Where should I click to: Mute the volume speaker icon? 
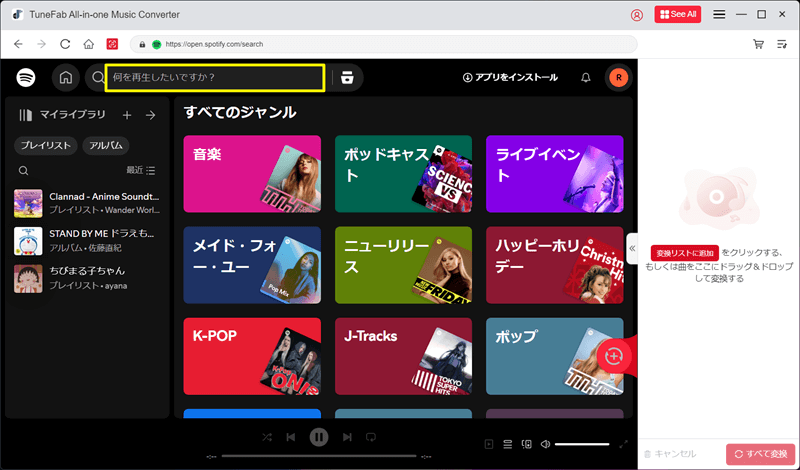point(545,444)
